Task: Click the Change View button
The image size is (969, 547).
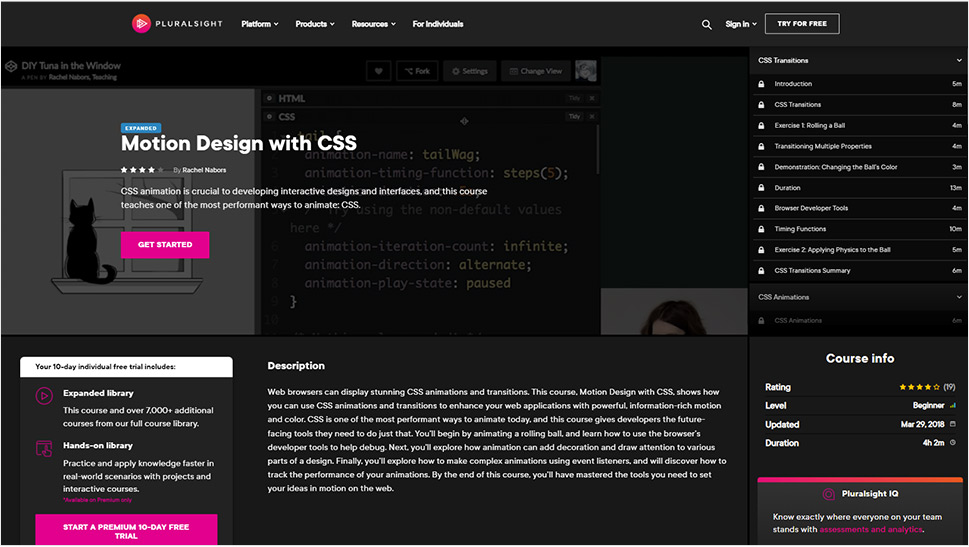Action: (536, 71)
